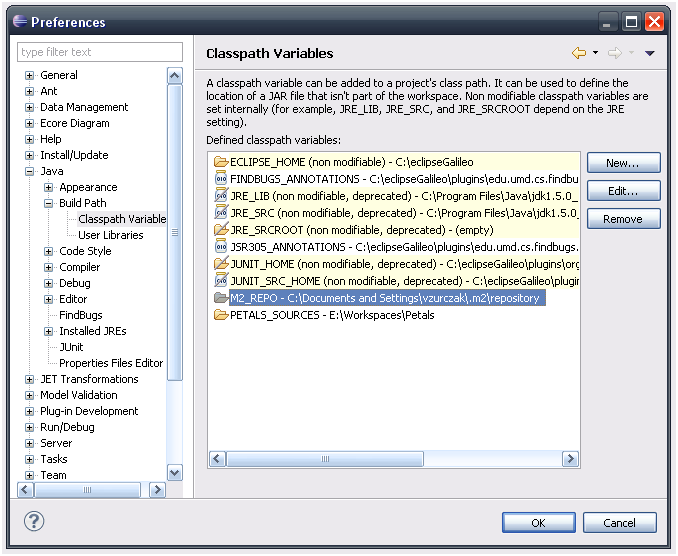Click the JUNIT_HOME folder icon
This screenshot has width=678, height=556.
[221, 264]
